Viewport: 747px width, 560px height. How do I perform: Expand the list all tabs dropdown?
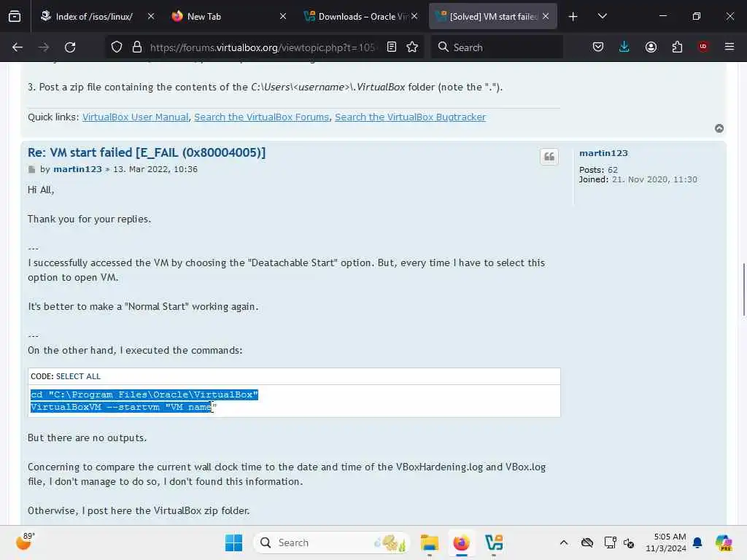click(x=602, y=16)
